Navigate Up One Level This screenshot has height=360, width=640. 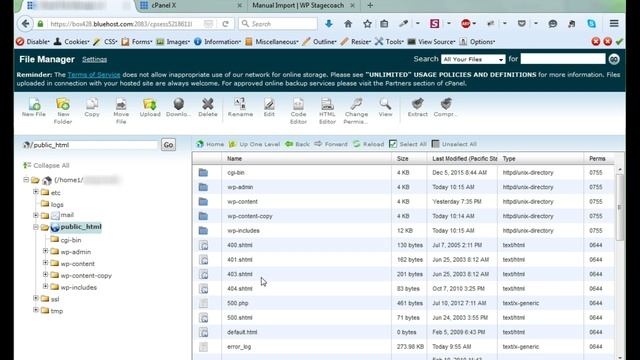[254, 144]
